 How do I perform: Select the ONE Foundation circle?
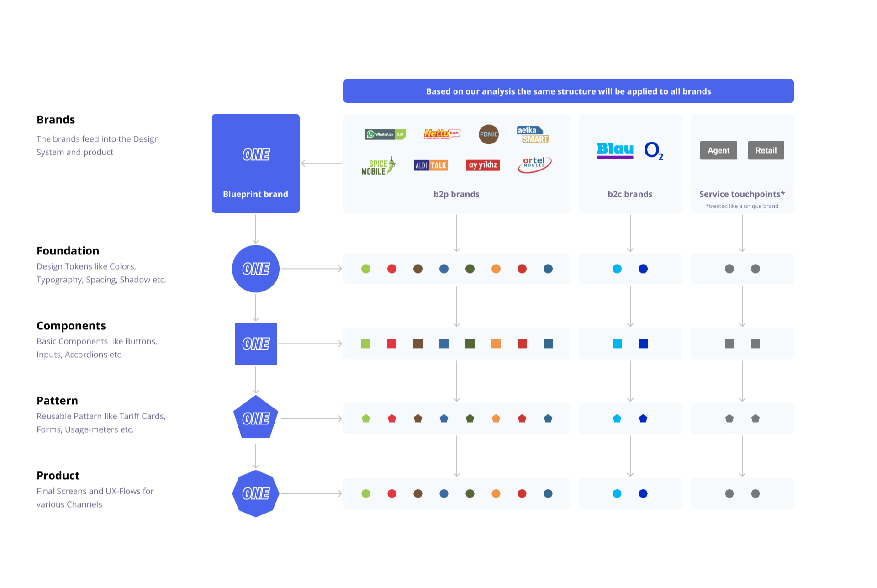click(255, 269)
